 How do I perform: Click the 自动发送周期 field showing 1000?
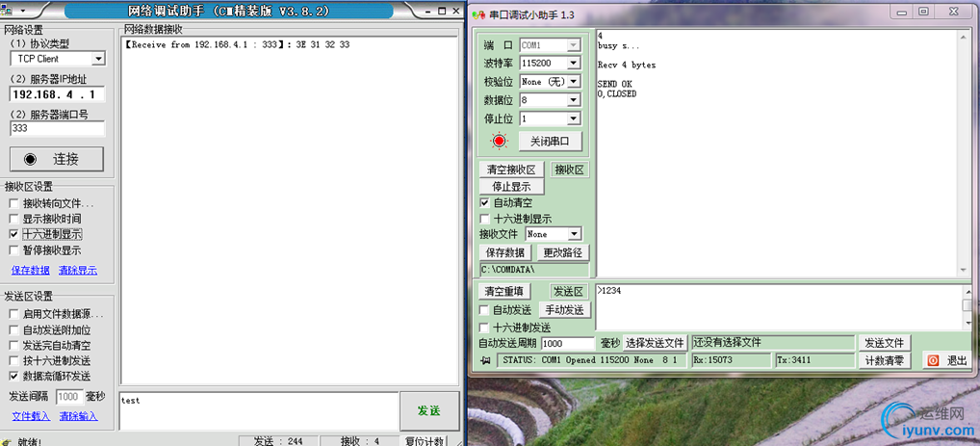(x=568, y=344)
